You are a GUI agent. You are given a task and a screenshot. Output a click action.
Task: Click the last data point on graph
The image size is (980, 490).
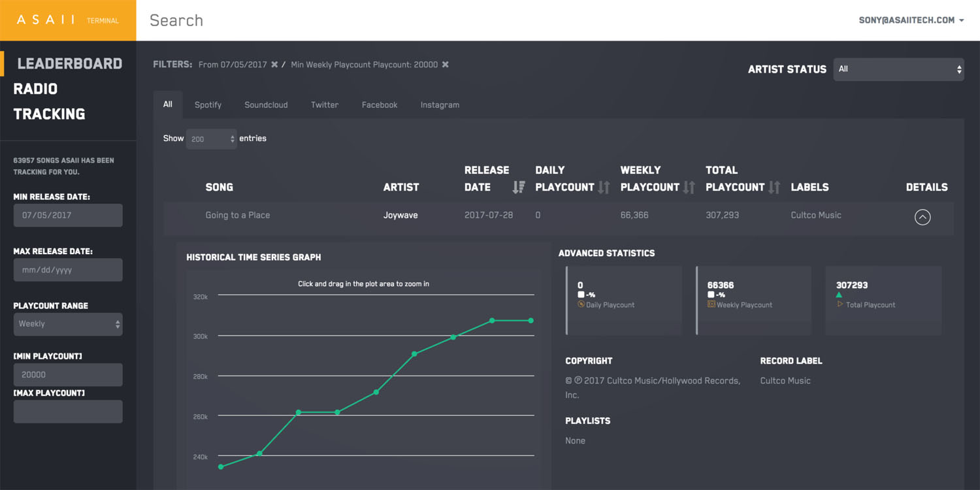tap(531, 321)
